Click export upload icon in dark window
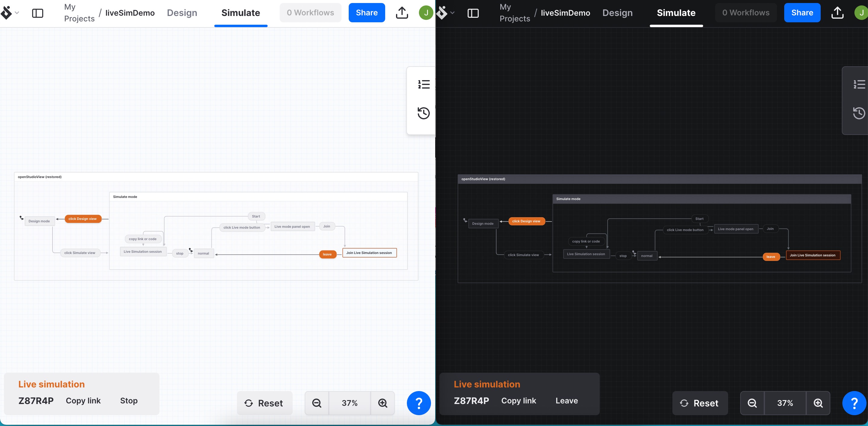 (837, 13)
